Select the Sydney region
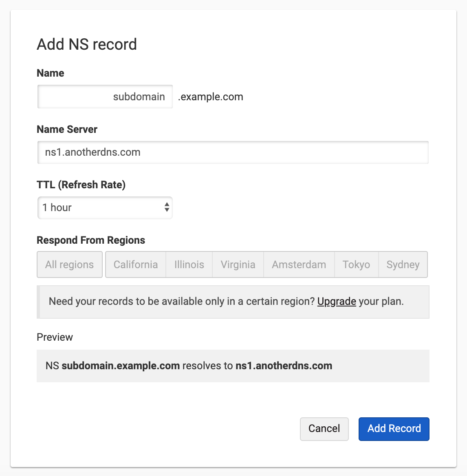 [403, 264]
